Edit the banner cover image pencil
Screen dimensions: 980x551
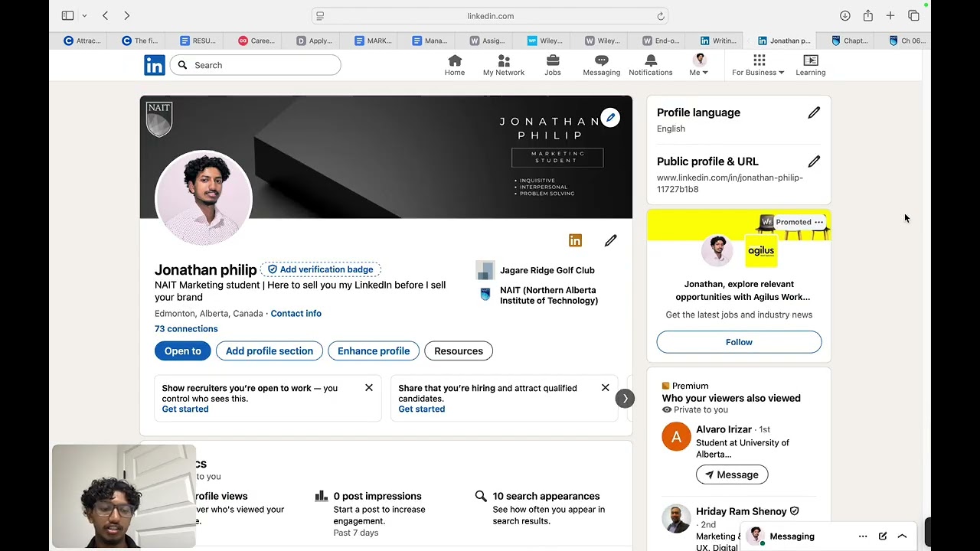tap(610, 118)
